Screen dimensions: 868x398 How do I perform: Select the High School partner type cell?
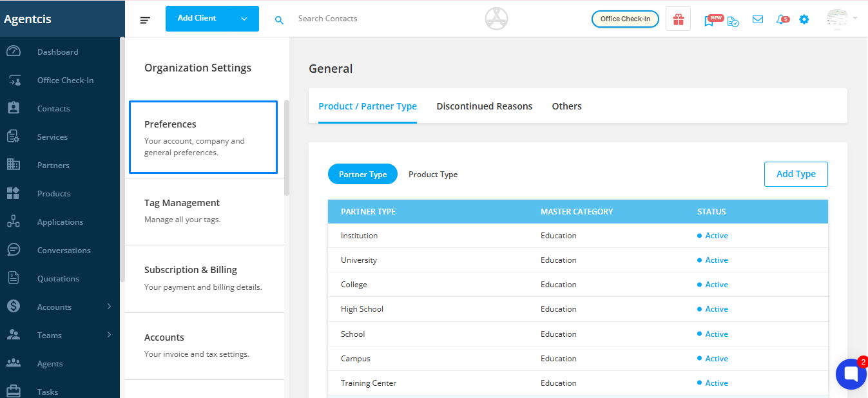(x=362, y=309)
